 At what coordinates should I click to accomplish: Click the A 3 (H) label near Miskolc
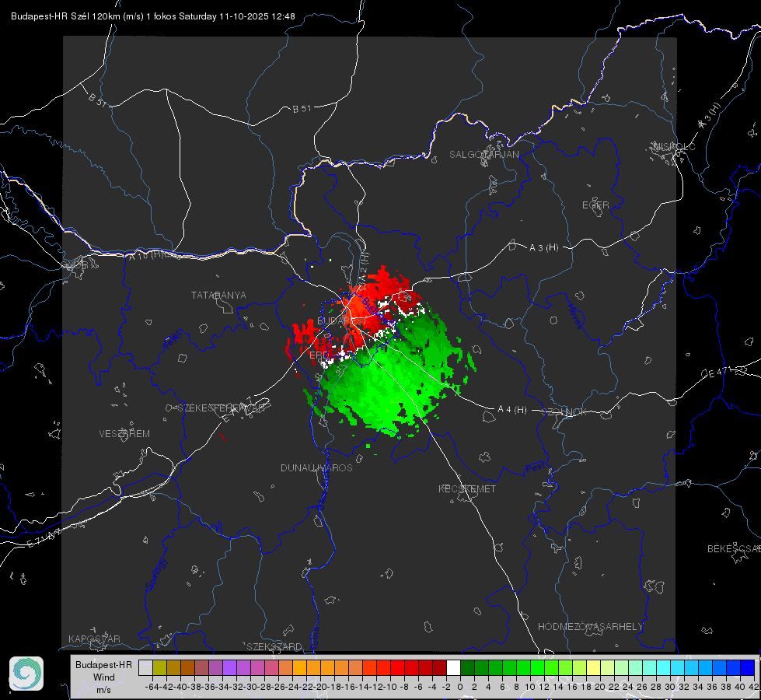pos(710,116)
